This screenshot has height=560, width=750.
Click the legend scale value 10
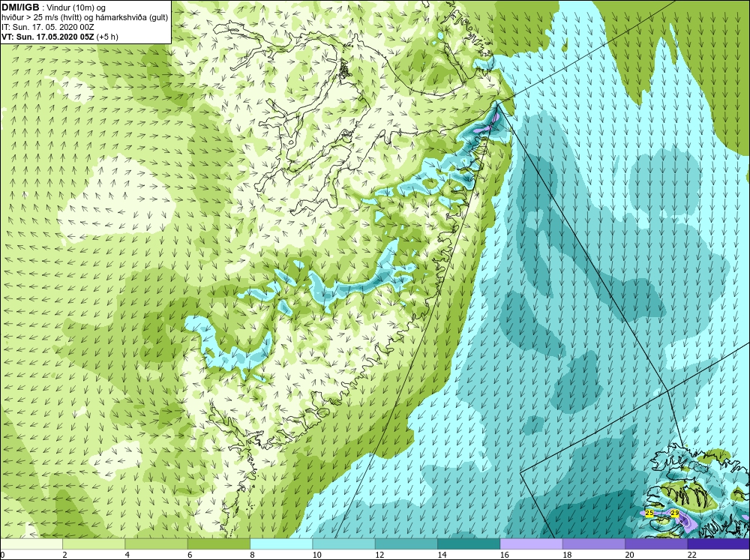316,555
